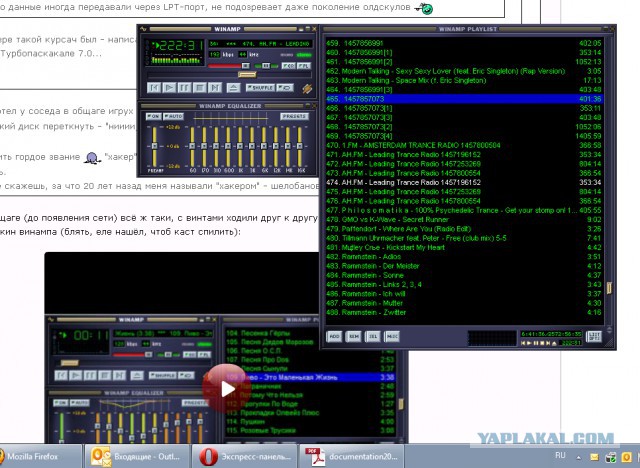Screen dimensions: 640x468
Task: Select track 481 Motley Crue Kickstart My Heart
Action: 464,247
